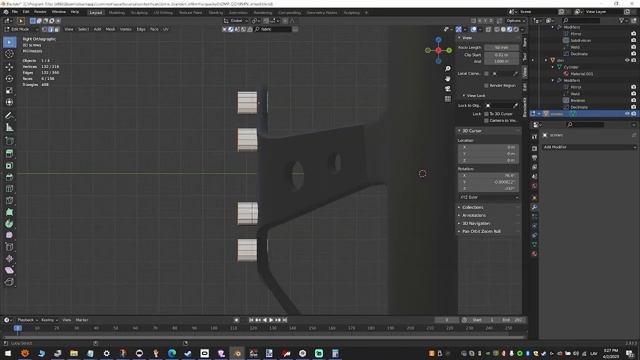This screenshot has width=640, height=360.
Task: Select the Rip Region tool
Action: 9,282
